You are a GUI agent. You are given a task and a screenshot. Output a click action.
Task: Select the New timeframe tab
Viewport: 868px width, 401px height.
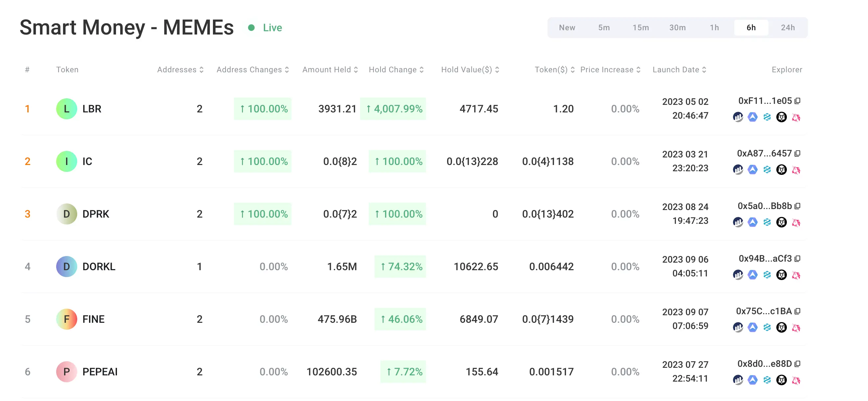567,28
